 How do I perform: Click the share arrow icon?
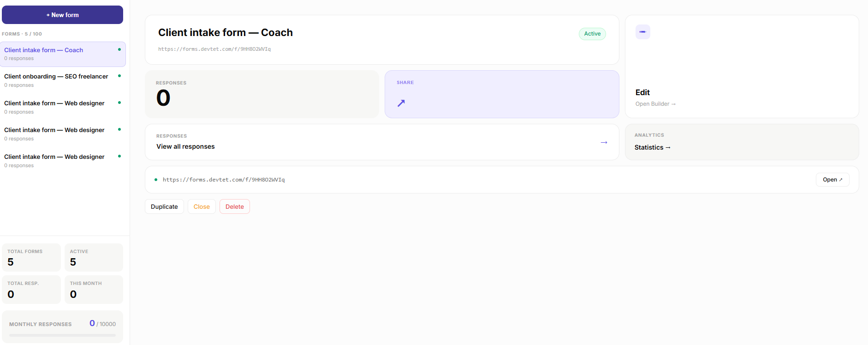401,103
